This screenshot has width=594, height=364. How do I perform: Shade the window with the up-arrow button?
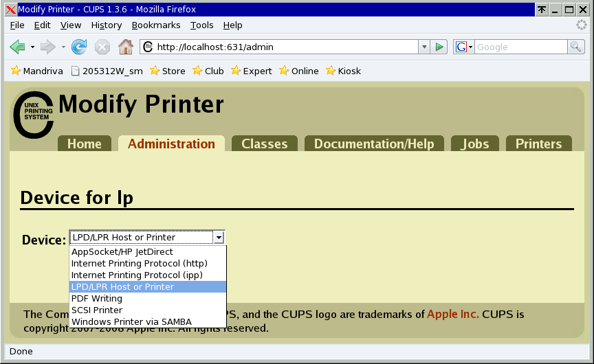(542, 10)
